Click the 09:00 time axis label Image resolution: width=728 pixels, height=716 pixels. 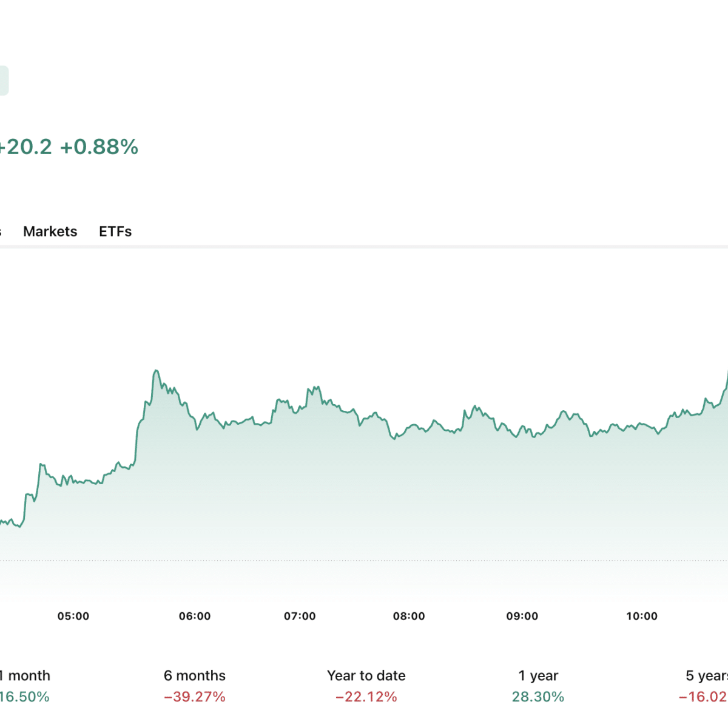tap(522, 616)
